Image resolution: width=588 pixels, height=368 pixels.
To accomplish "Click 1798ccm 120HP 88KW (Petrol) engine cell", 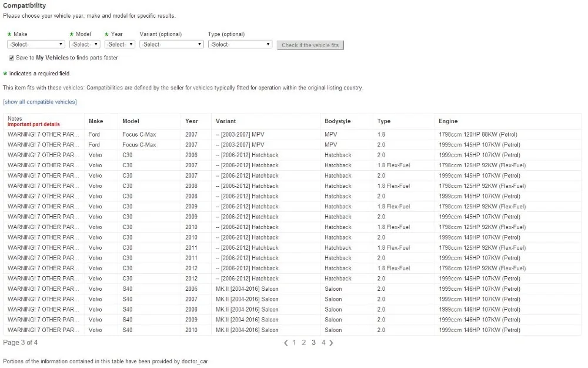I will coord(477,134).
